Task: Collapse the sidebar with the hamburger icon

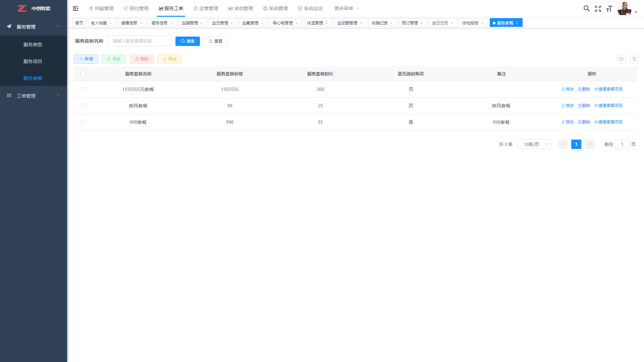Action: [x=75, y=8]
